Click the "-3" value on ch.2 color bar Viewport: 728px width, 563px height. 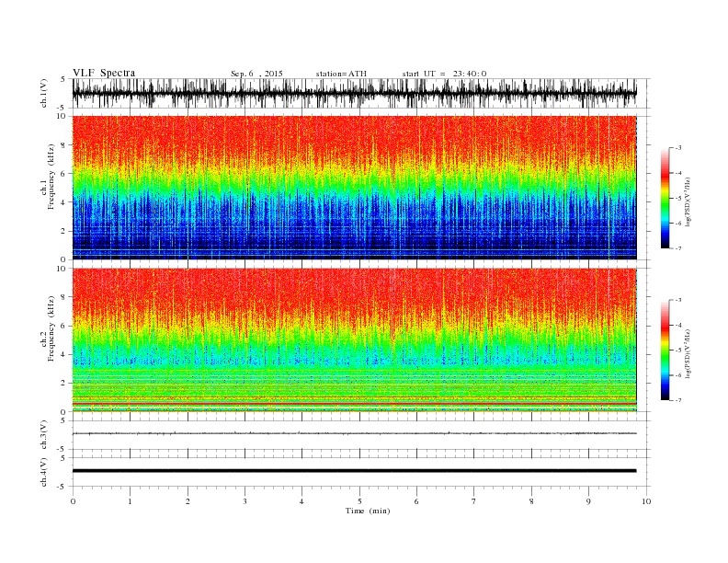(x=678, y=300)
